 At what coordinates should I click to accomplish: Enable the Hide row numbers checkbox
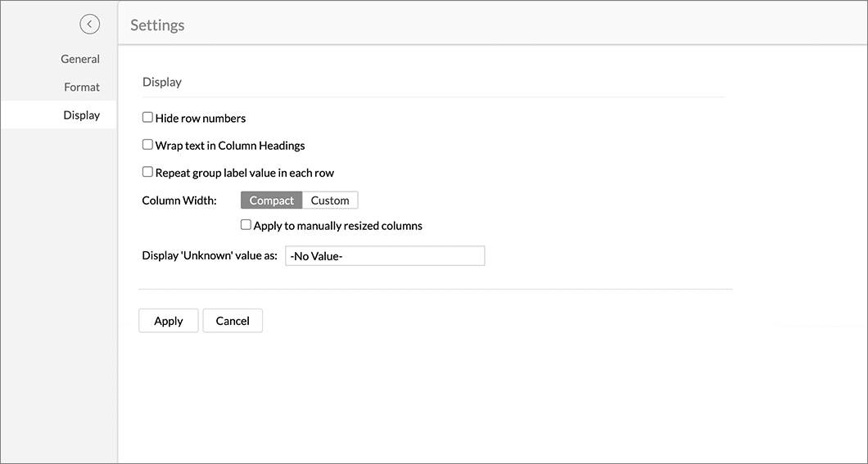tap(147, 117)
